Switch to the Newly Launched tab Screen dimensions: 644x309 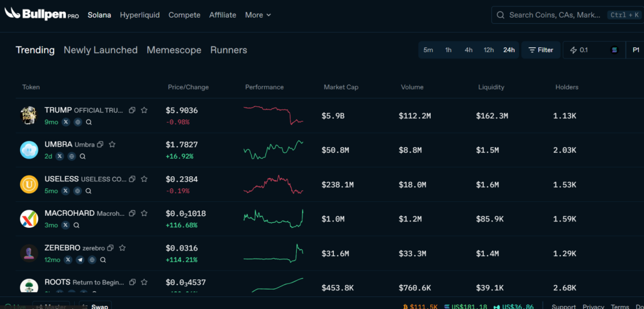tap(101, 50)
